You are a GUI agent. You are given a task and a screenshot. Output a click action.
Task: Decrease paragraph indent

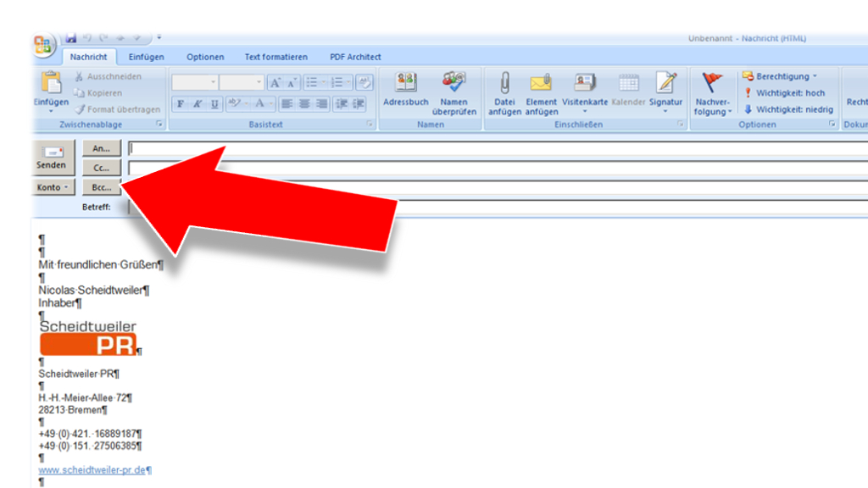tap(342, 103)
